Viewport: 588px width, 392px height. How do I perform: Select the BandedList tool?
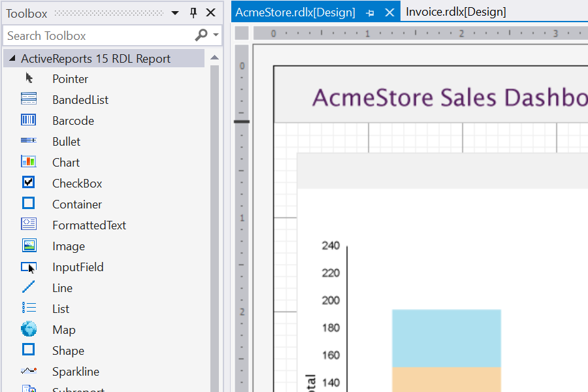coord(80,99)
